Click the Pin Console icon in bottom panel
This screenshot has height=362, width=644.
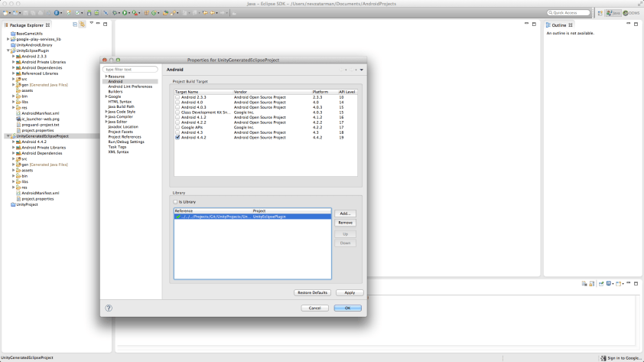click(x=601, y=283)
